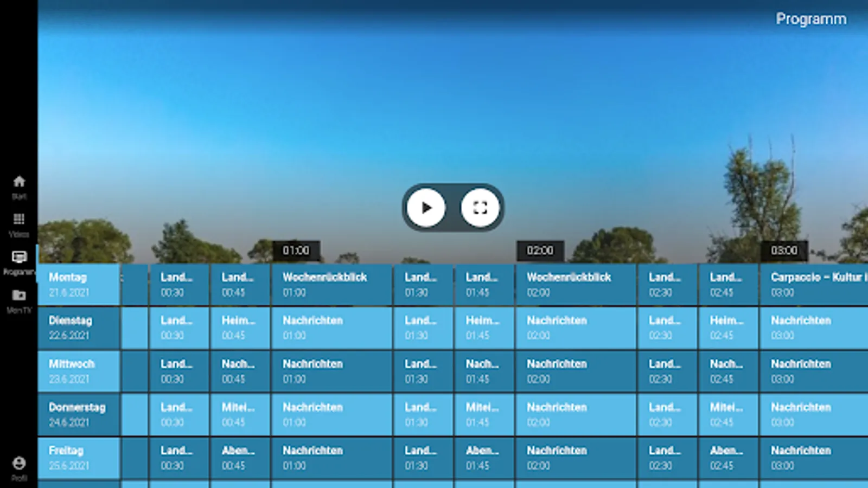Open Freitag's Nachrichten at 03:00

point(814,458)
